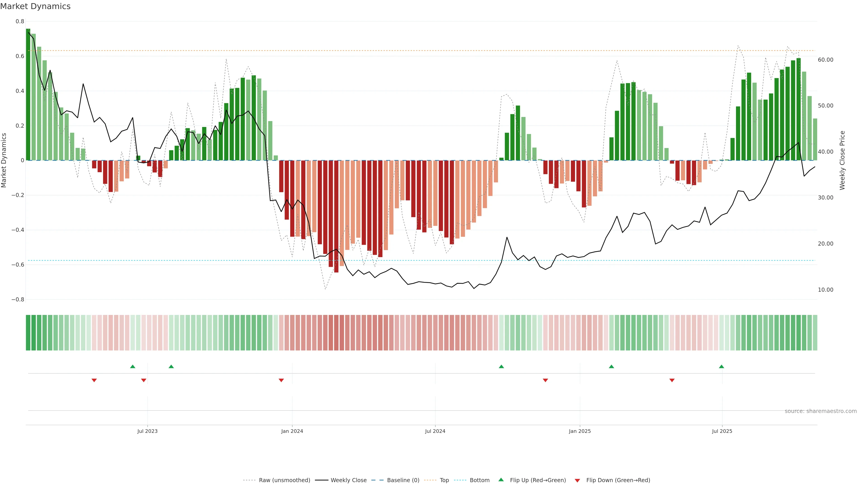Click the green Flip Up legend triangle
The image size is (868, 488).
[x=501, y=480]
